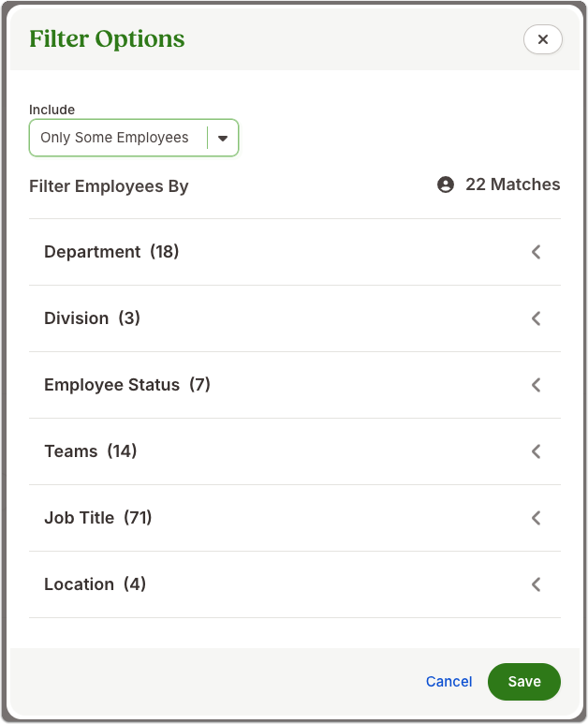The image size is (588, 724).
Task: Expand the Employee Status chevron
Action: pyautogui.click(x=536, y=385)
